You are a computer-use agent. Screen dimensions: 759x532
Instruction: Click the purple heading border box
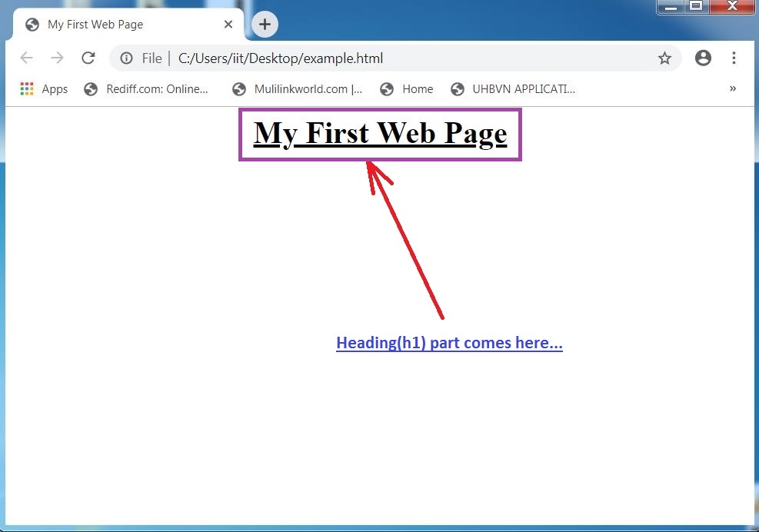380,109
